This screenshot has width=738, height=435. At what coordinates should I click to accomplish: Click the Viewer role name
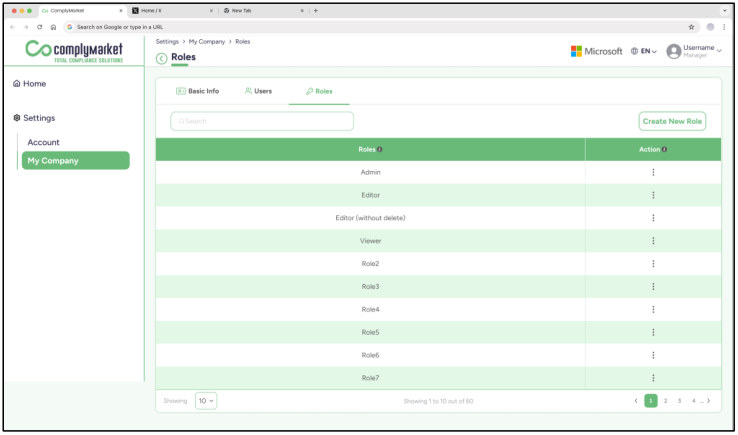click(370, 241)
